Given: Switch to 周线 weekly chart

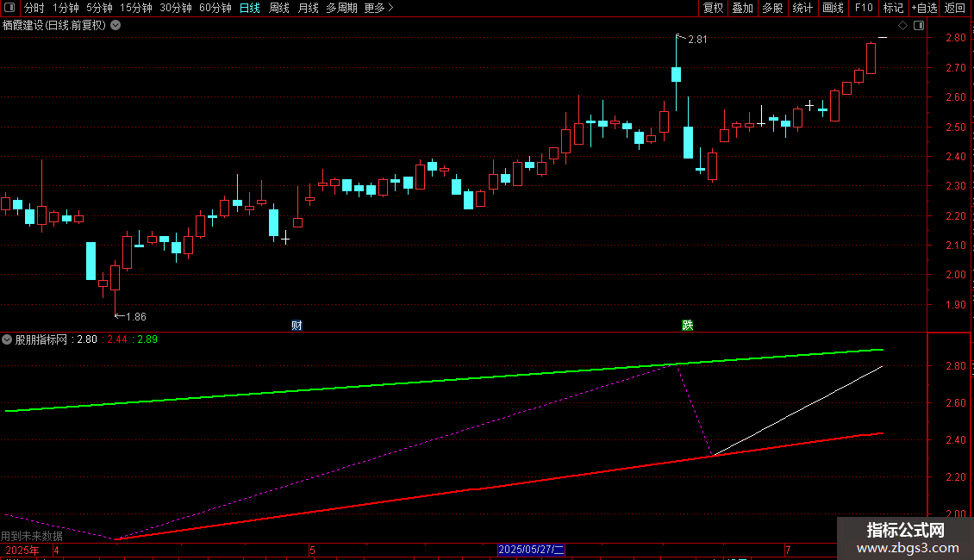Looking at the screenshot, I should [279, 8].
